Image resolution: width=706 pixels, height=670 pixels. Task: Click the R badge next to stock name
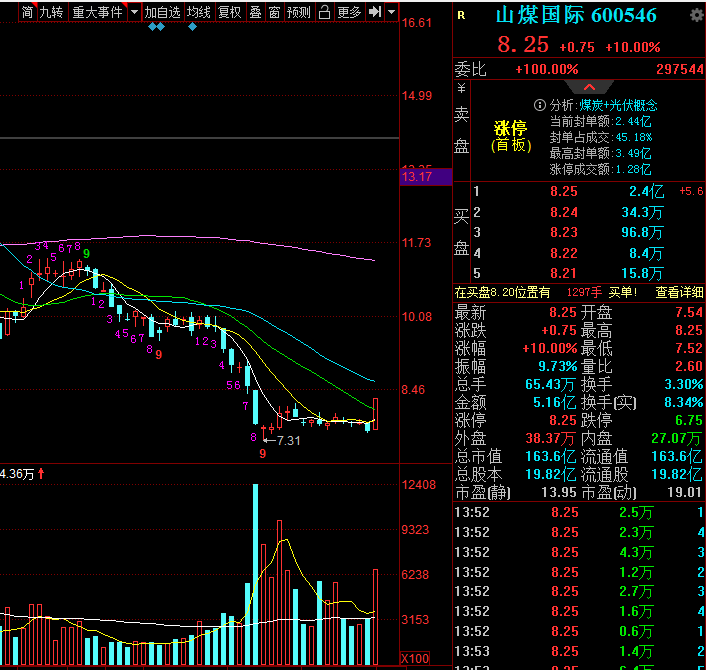click(461, 16)
